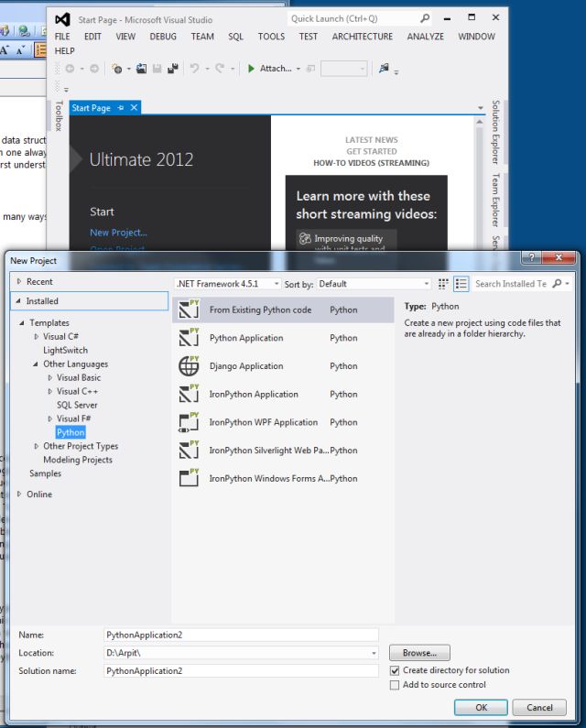Click the Django Application globe icon
This screenshot has height=728, width=586.
[x=189, y=366]
